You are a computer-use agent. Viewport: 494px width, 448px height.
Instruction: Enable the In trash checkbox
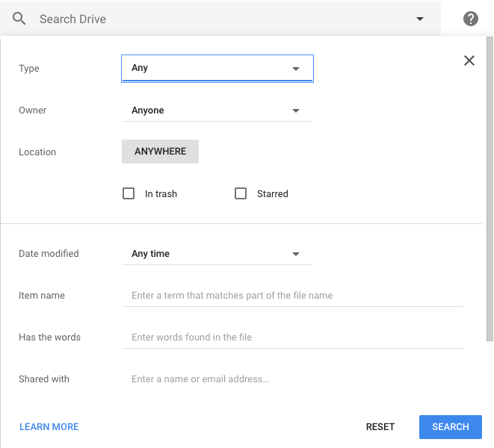(129, 193)
